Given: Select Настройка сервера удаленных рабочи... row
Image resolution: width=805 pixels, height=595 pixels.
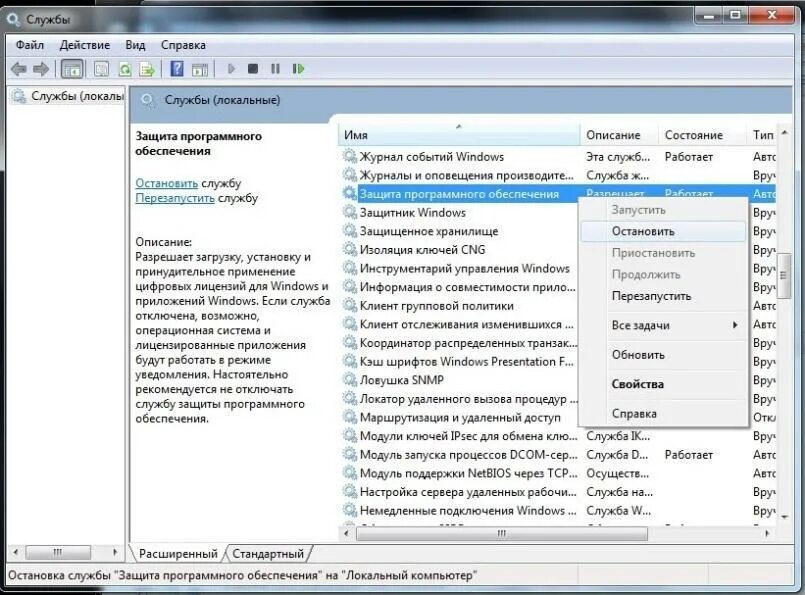Looking at the screenshot, I should [559, 492].
